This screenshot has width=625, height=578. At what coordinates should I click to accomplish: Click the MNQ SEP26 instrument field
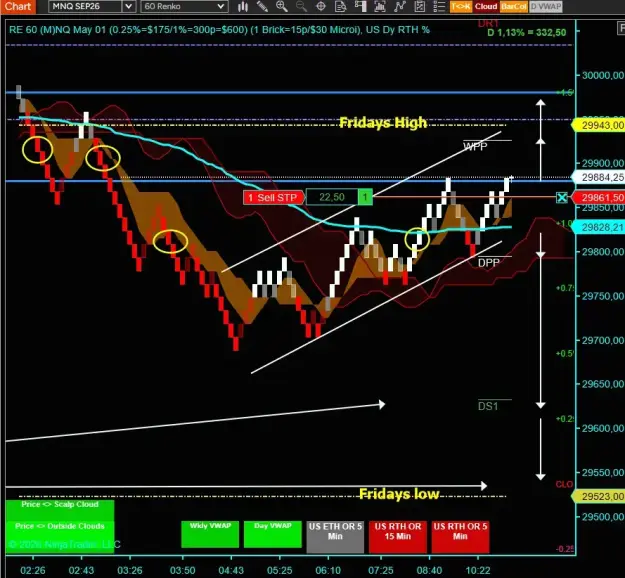[86, 6]
